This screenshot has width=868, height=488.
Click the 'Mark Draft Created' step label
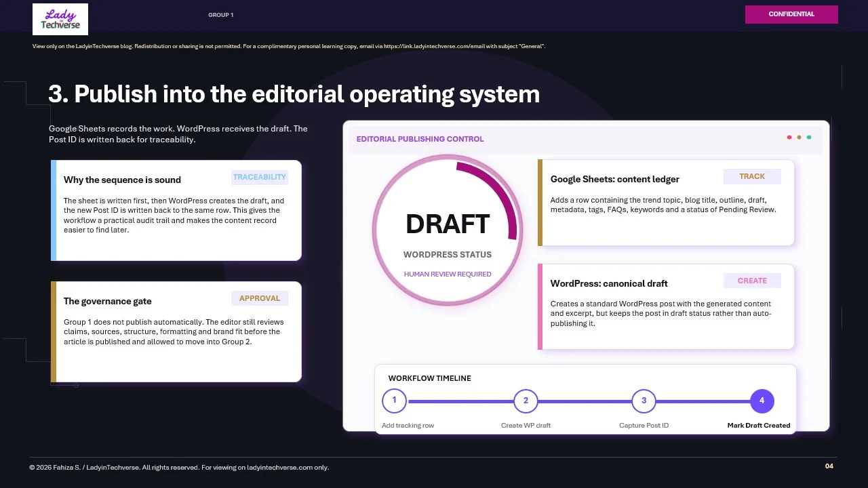(759, 426)
